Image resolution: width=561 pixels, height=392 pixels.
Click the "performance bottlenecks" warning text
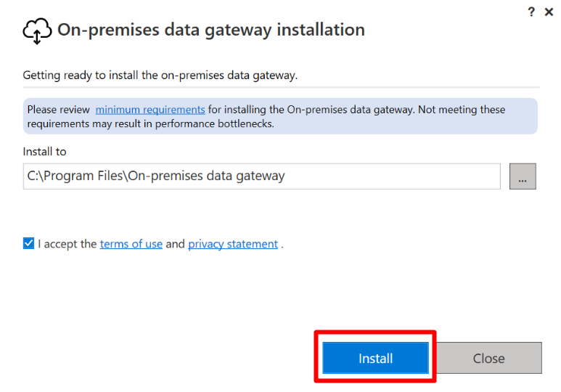point(214,124)
